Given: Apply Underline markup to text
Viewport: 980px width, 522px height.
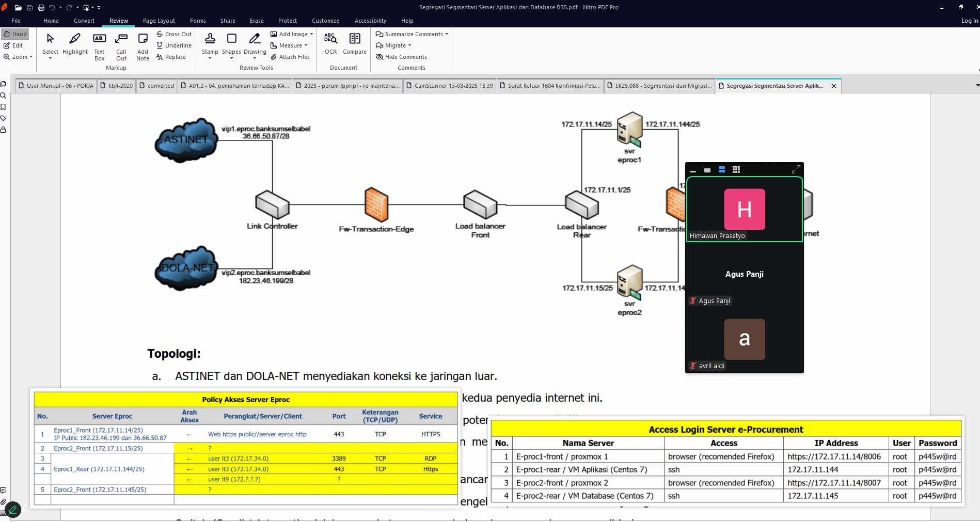Looking at the screenshot, I should point(174,45).
